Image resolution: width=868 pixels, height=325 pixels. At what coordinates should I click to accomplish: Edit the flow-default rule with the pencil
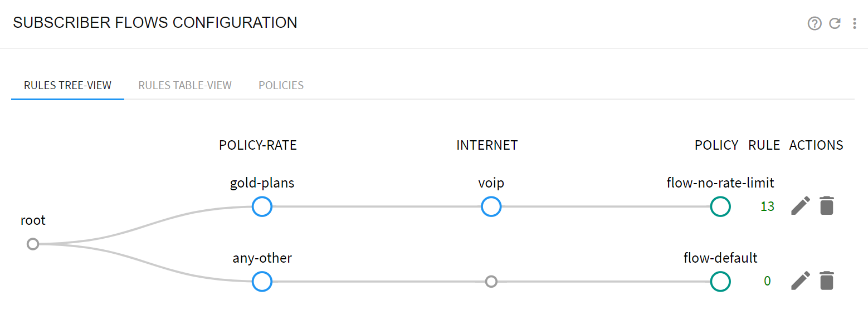click(800, 281)
